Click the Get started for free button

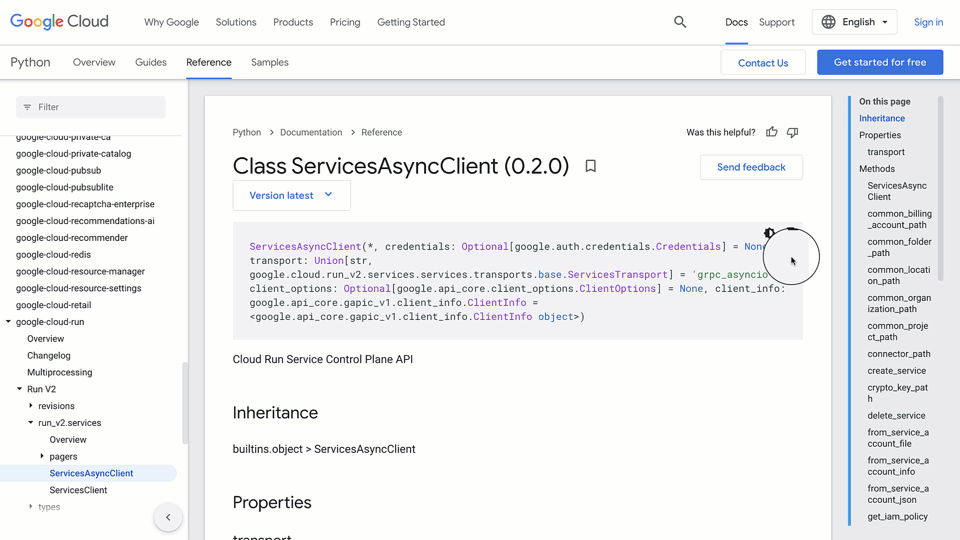click(880, 62)
